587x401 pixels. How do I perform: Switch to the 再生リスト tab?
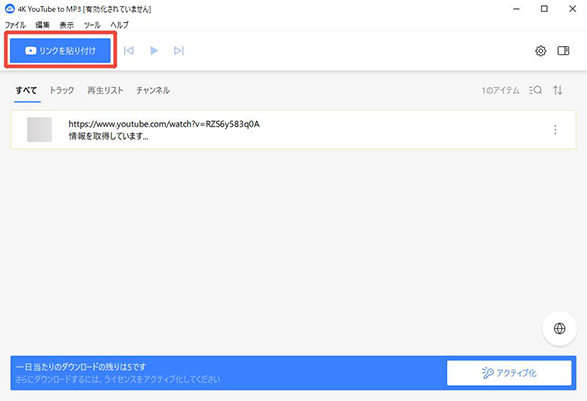pyautogui.click(x=105, y=90)
